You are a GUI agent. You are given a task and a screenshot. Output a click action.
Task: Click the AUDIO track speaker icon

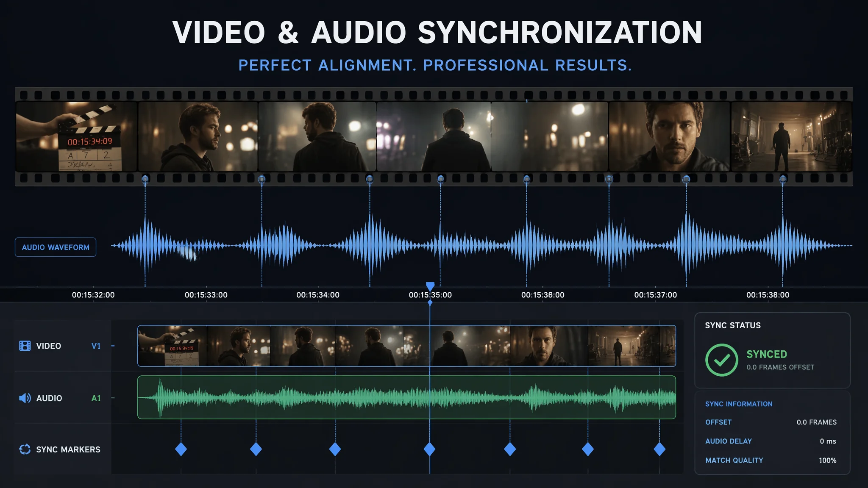[25, 398]
